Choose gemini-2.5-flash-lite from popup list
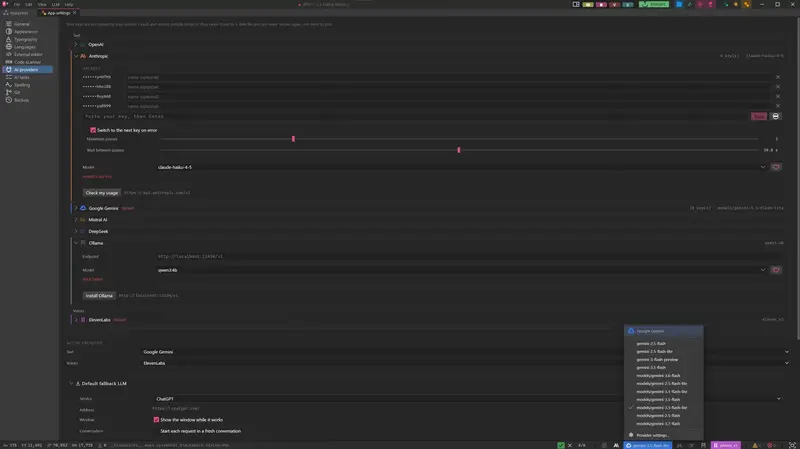The image size is (800, 449). [654, 352]
